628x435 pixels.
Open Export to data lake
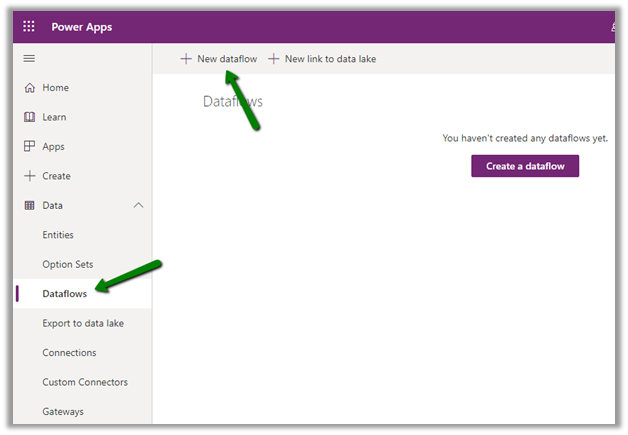83,323
